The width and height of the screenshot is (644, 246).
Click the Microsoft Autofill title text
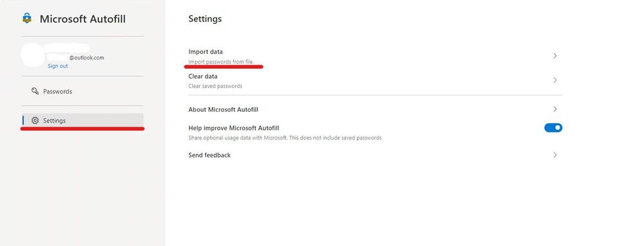coord(83,19)
